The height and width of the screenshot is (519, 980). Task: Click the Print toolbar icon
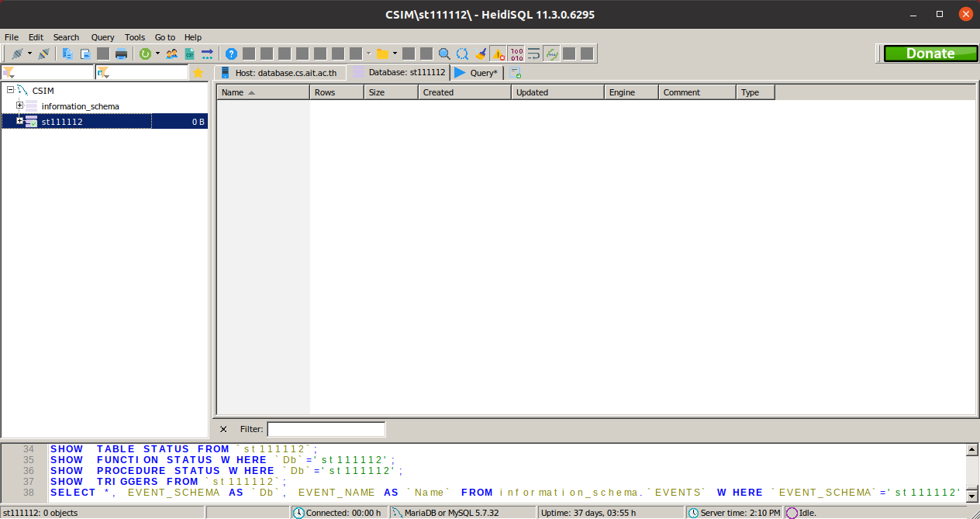pyautogui.click(x=121, y=54)
